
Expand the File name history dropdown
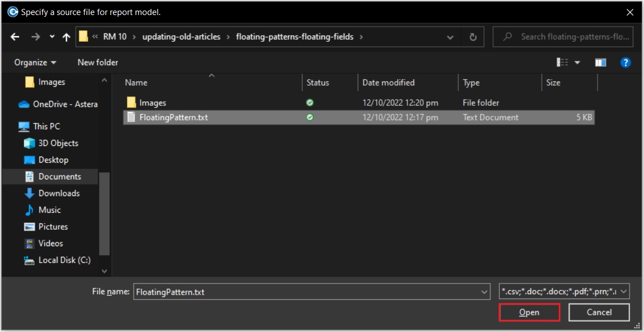[484, 291]
